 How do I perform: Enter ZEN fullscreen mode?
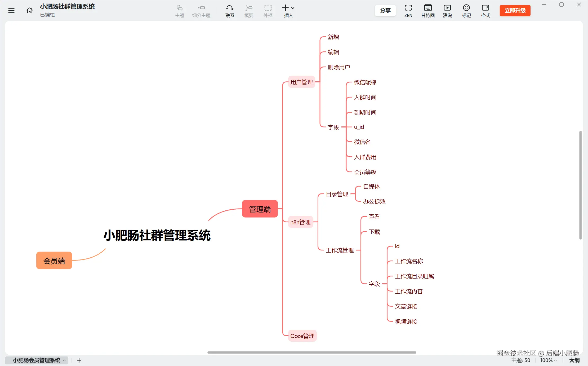tap(408, 11)
